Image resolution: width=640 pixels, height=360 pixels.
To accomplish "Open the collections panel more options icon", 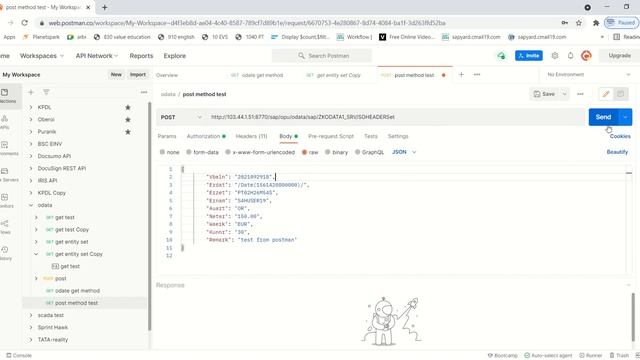I will tap(144, 92).
